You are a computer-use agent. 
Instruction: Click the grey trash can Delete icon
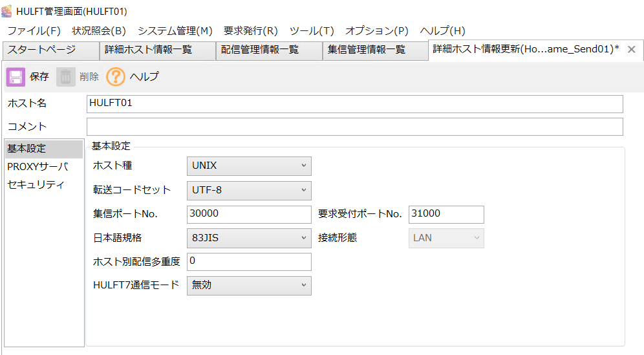click(x=66, y=77)
